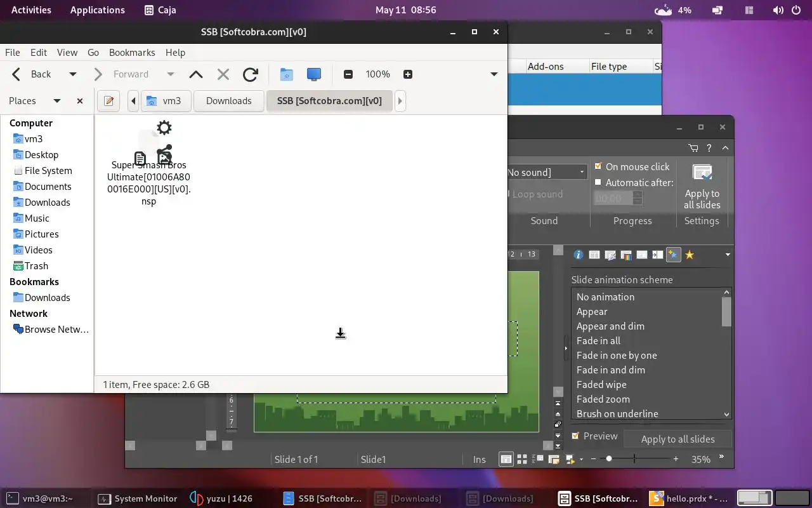
Task: Select Fade in all animation scheme
Action: (598, 341)
